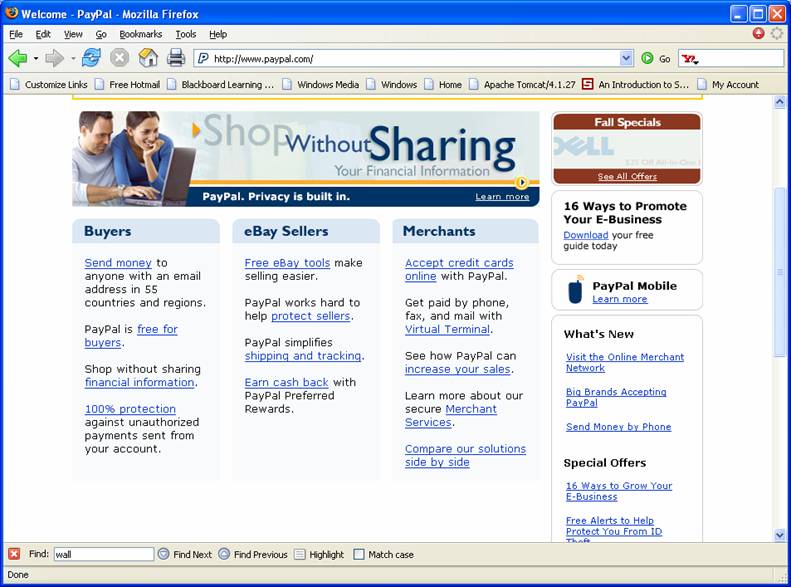Viewport: 791px width, 587px height.
Task: Click the Find text input field
Action: point(103,554)
